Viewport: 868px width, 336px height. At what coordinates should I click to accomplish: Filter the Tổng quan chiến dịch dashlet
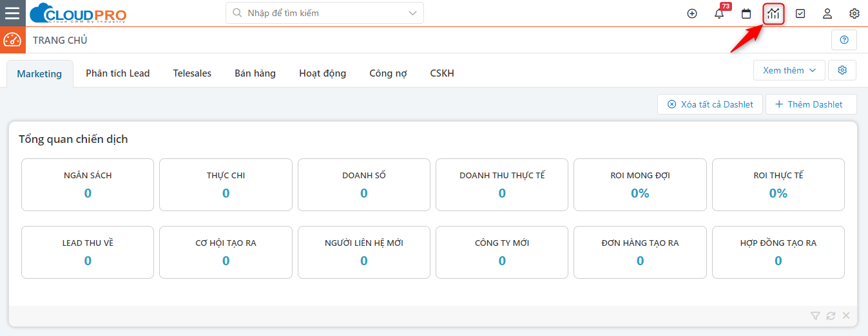coord(815,315)
